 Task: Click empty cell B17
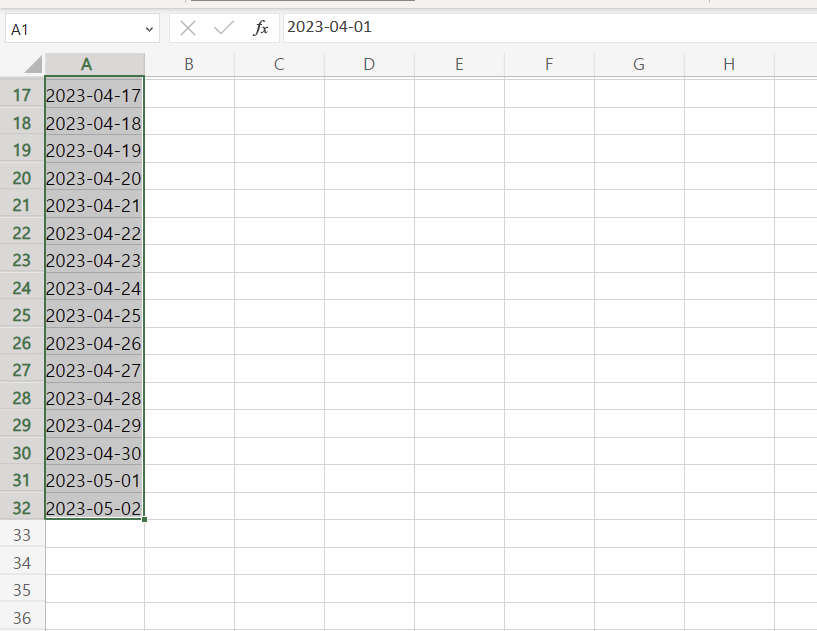click(189, 94)
